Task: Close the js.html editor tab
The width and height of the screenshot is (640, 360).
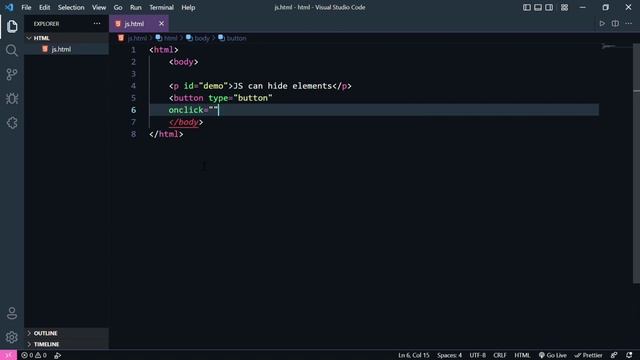Action: pos(161,24)
